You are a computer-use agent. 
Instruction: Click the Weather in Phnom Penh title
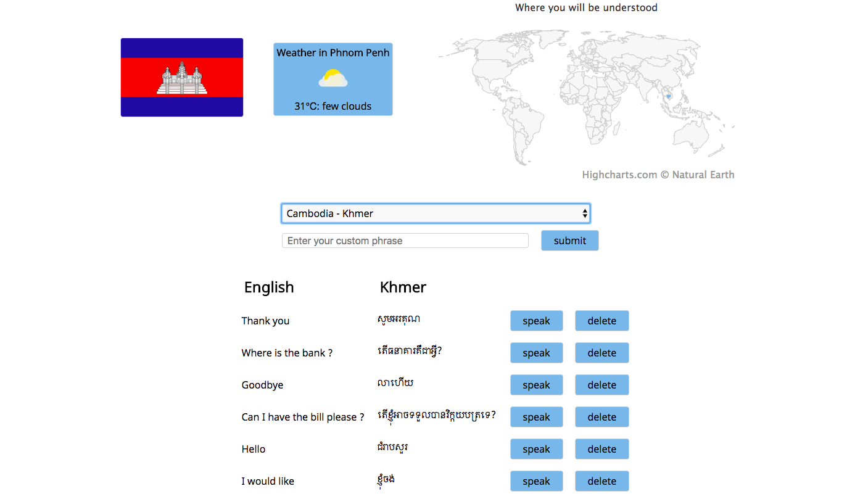pyautogui.click(x=333, y=52)
